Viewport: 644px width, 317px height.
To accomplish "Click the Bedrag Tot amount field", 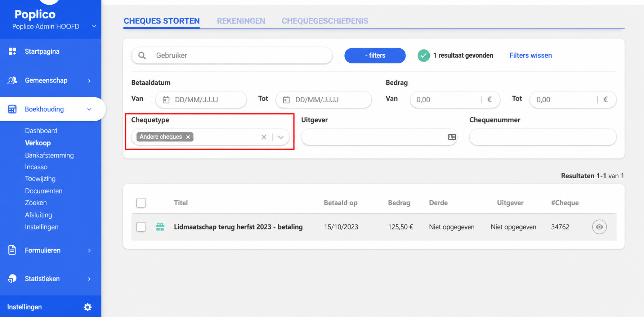I will point(573,100).
